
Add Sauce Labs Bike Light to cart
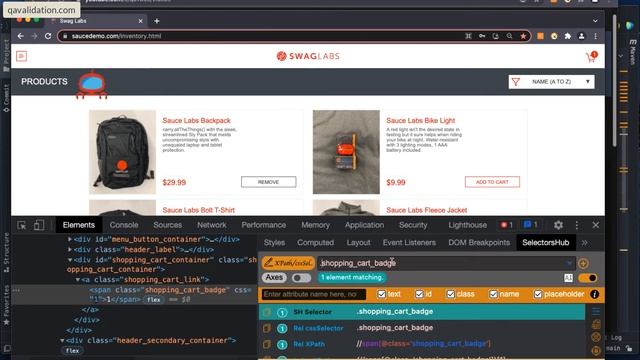(x=492, y=182)
